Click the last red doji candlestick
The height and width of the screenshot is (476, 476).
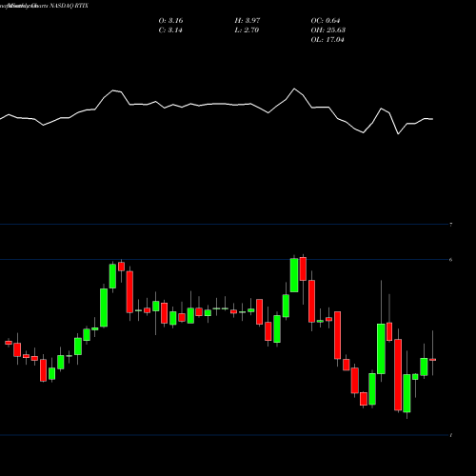[x=432, y=360]
